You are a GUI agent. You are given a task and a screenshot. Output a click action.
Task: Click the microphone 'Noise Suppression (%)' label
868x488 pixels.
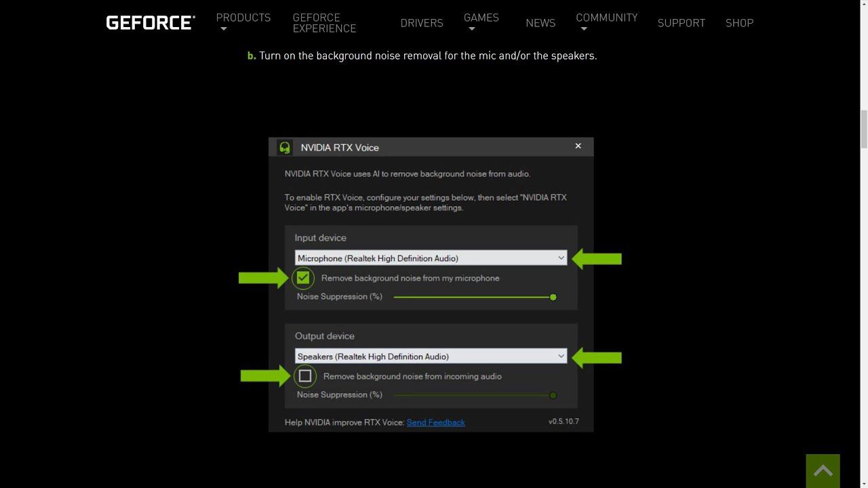[340, 296]
